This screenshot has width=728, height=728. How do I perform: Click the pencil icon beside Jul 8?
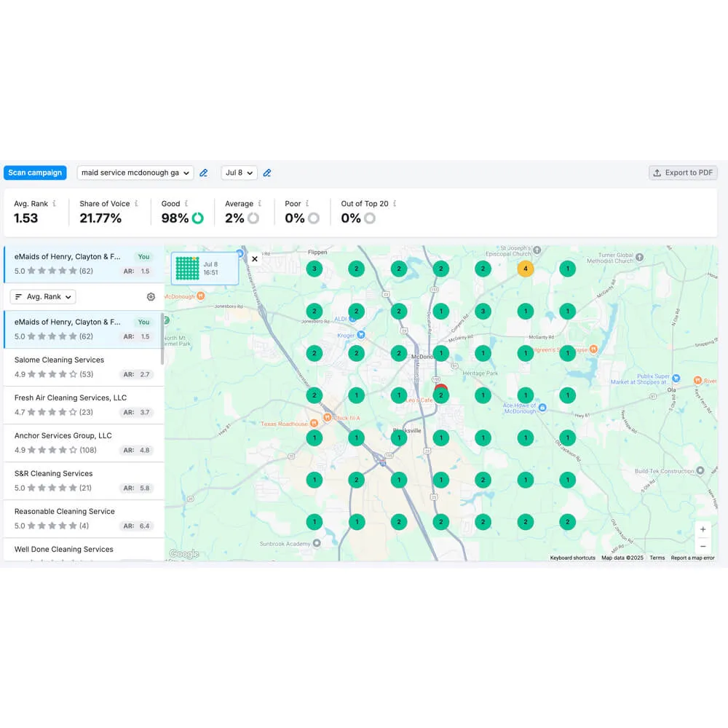pyautogui.click(x=267, y=173)
